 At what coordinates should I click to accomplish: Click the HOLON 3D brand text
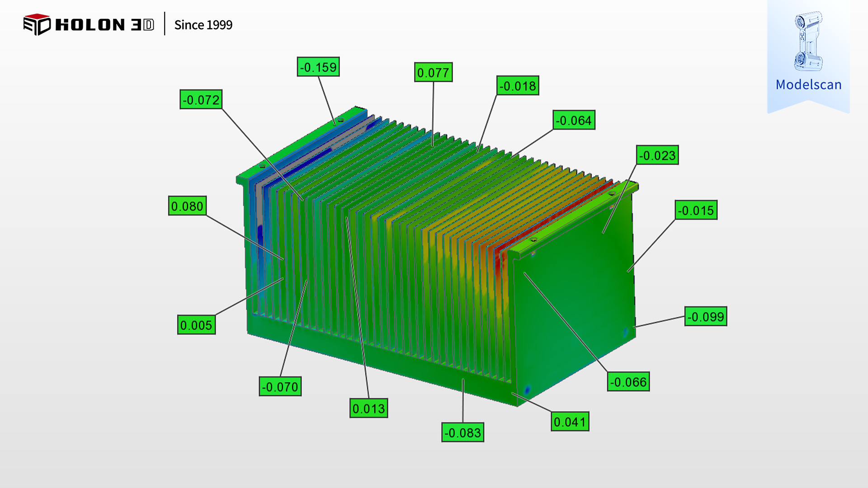click(x=104, y=25)
